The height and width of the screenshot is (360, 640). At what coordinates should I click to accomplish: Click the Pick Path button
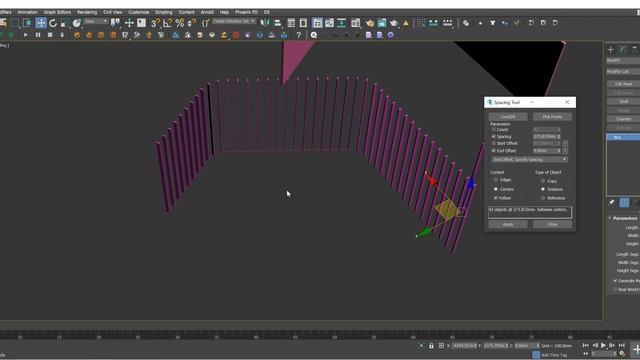pos(508,117)
